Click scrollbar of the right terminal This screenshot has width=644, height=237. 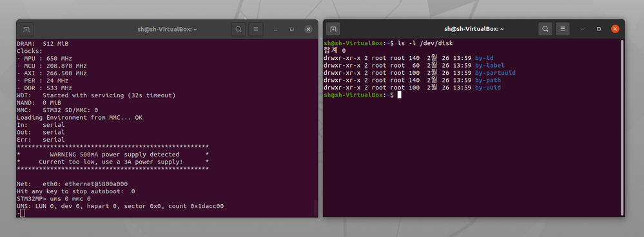[x=622, y=127]
